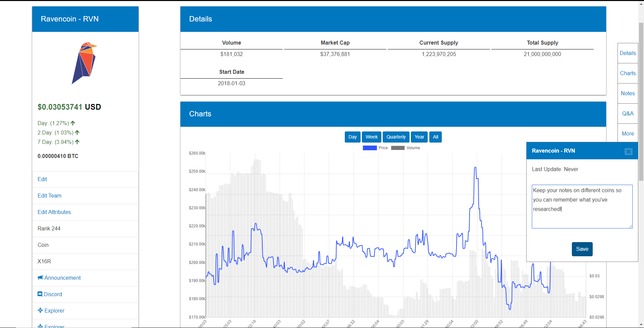Image resolution: width=644 pixels, height=328 pixels.
Task: Toggle the All chart period
Action: pos(435,137)
